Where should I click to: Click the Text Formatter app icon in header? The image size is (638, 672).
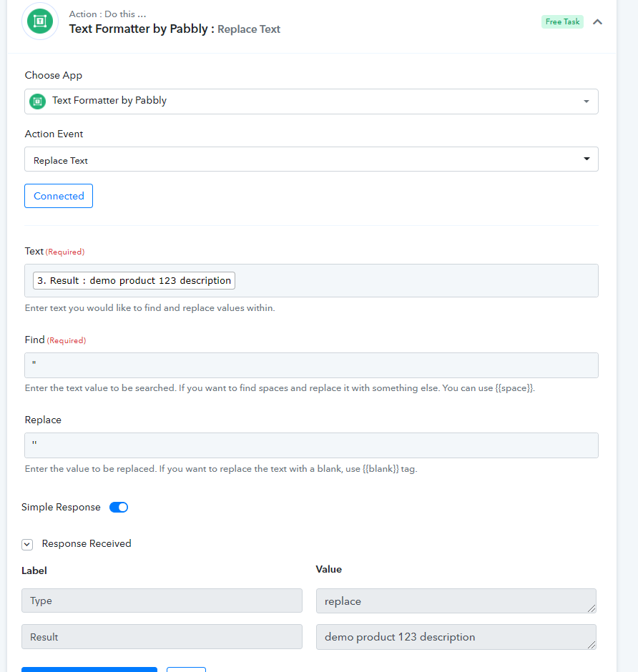tap(40, 21)
